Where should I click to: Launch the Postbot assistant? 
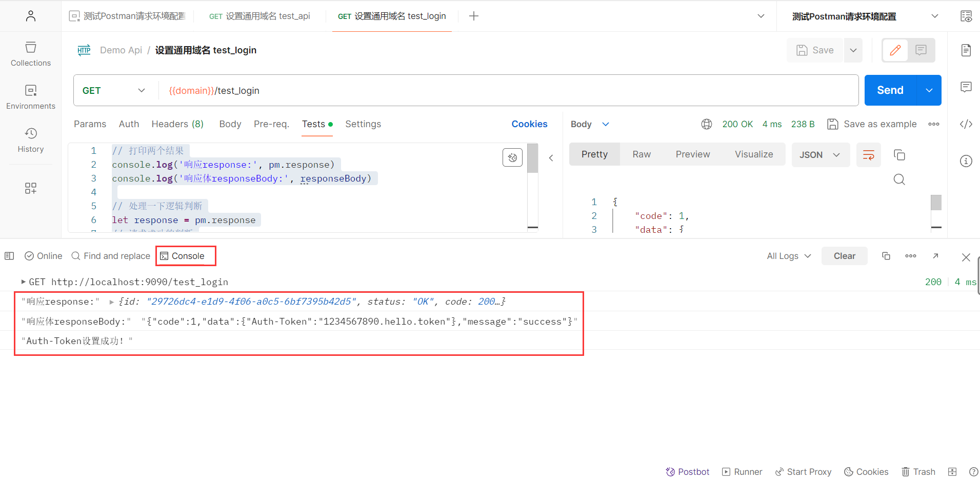(688, 472)
